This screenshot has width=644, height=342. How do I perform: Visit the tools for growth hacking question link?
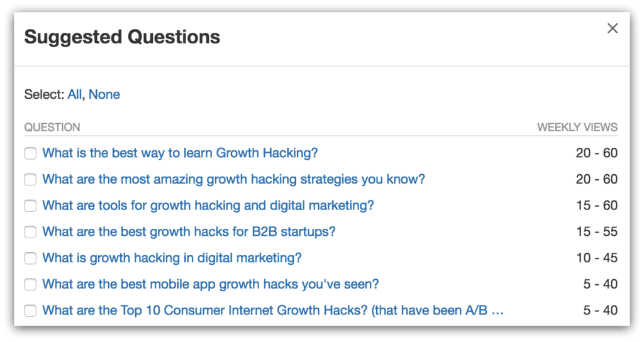[208, 206]
